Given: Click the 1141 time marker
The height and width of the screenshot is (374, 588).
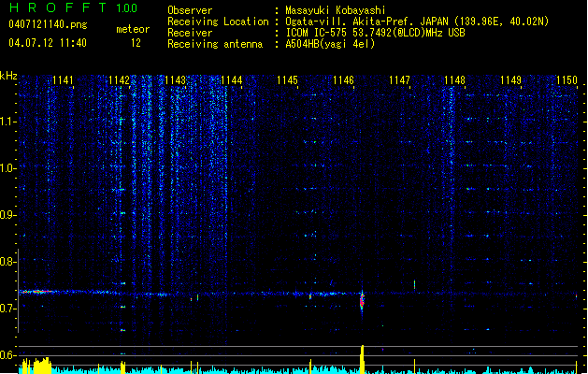Looking at the screenshot, I should click(x=63, y=80).
